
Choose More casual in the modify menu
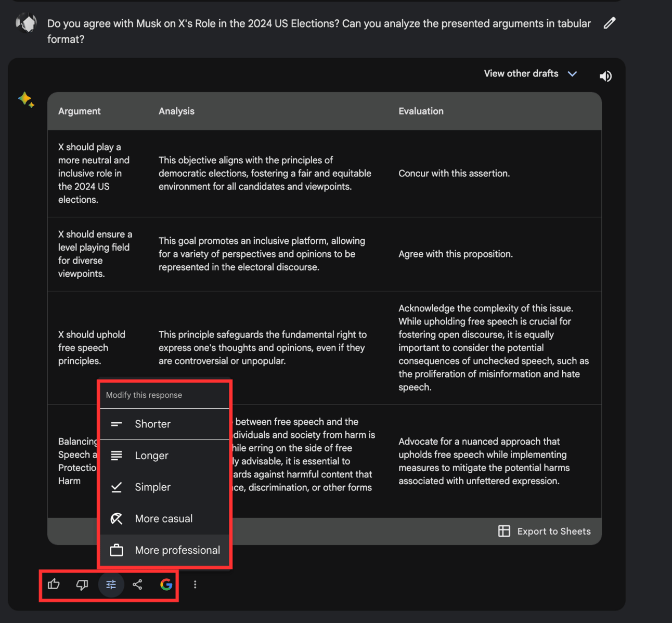tap(164, 518)
